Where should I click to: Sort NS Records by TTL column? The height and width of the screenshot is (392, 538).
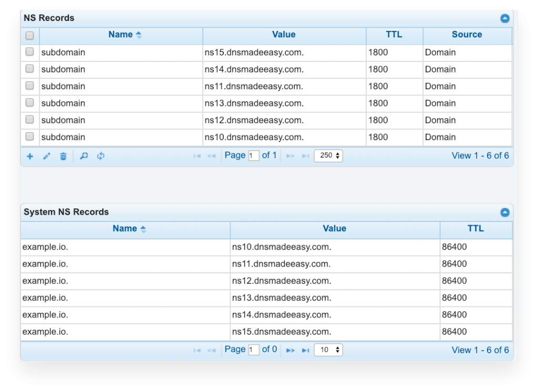tap(394, 36)
